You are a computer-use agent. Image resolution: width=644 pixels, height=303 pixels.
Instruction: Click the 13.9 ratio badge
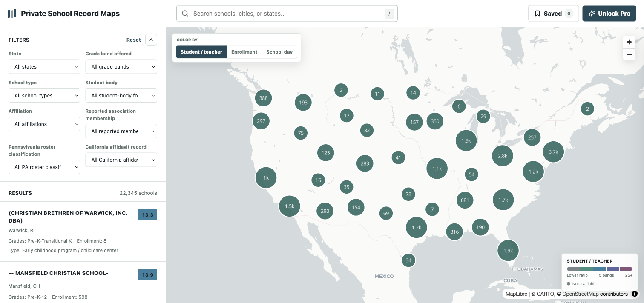coord(147,275)
